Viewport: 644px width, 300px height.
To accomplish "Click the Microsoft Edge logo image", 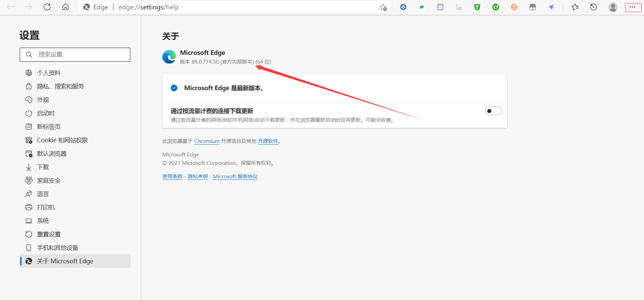I will click(x=169, y=57).
